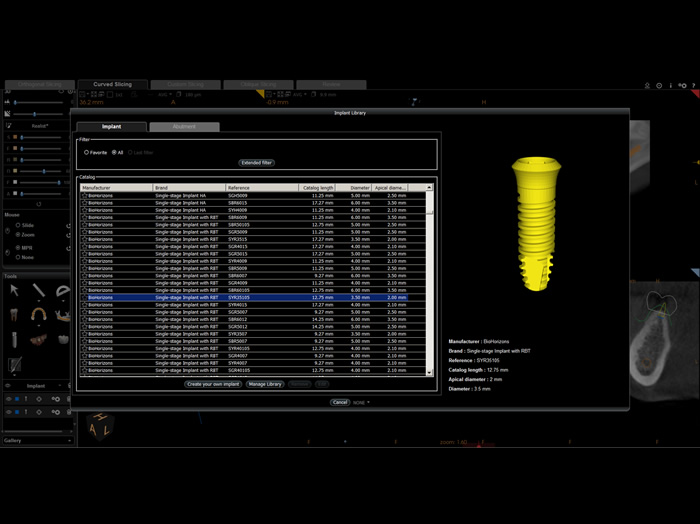The image size is (700, 524).
Task: Select the arrow pointer tool in Tools
Action: pos(14,291)
